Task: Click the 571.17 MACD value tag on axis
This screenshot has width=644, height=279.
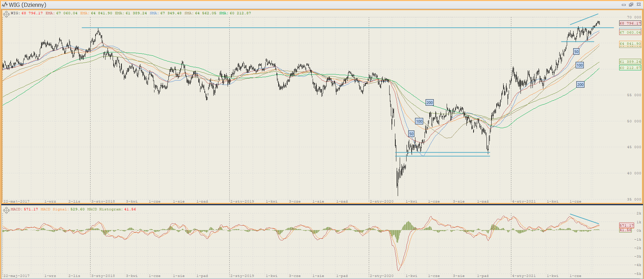Action: click(x=626, y=225)
